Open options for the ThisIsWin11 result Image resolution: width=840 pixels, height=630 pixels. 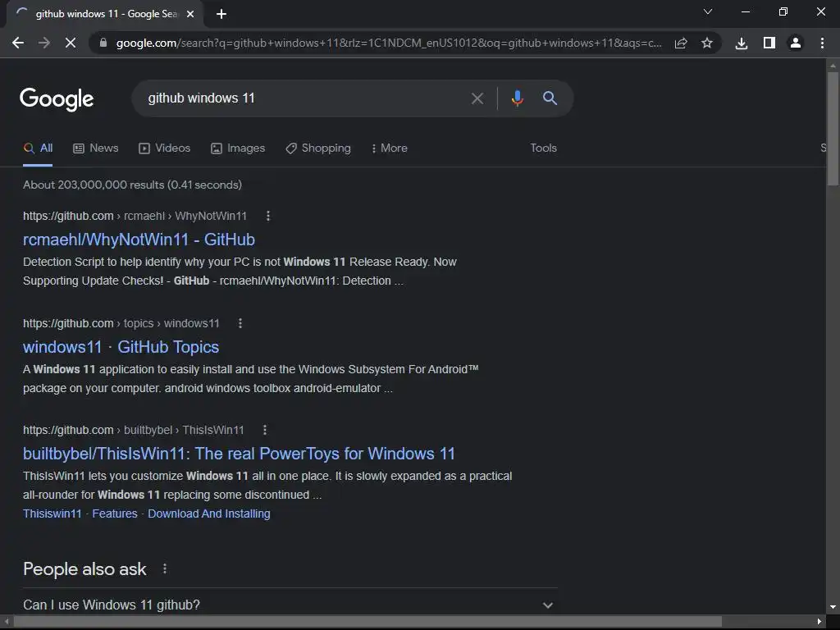(265, 430)
